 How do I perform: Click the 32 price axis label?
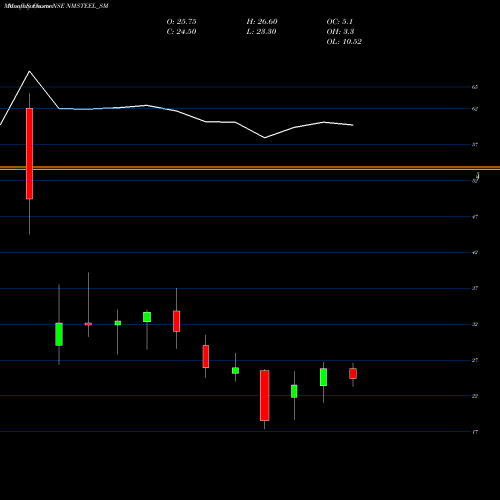click(475, 324)
